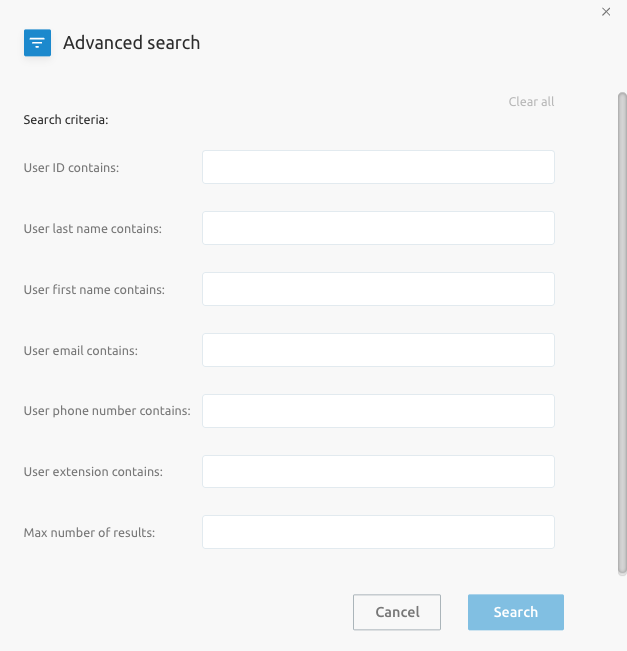Click the Advanced search dialog title text

point(132,43)
